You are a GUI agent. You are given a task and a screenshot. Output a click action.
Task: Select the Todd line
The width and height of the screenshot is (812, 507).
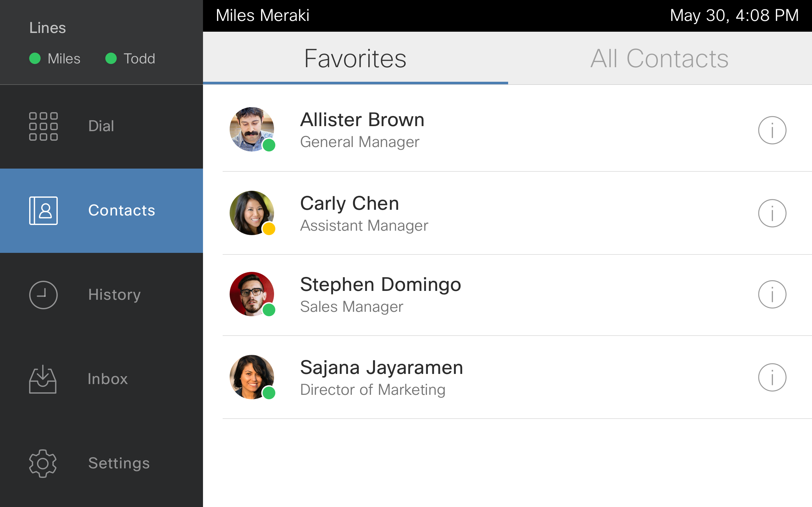[131, 59]
